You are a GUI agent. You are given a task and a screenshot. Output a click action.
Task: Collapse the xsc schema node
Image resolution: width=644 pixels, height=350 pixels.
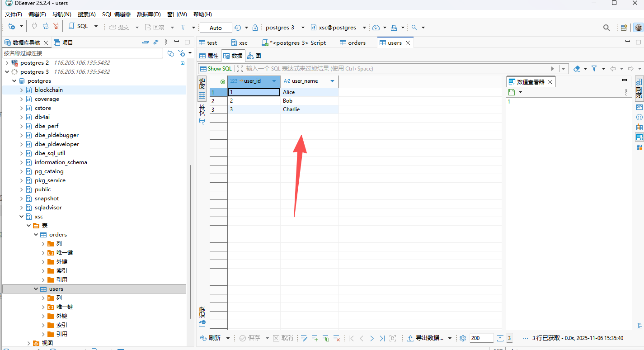pyautogui.click(x=22, y=217)
